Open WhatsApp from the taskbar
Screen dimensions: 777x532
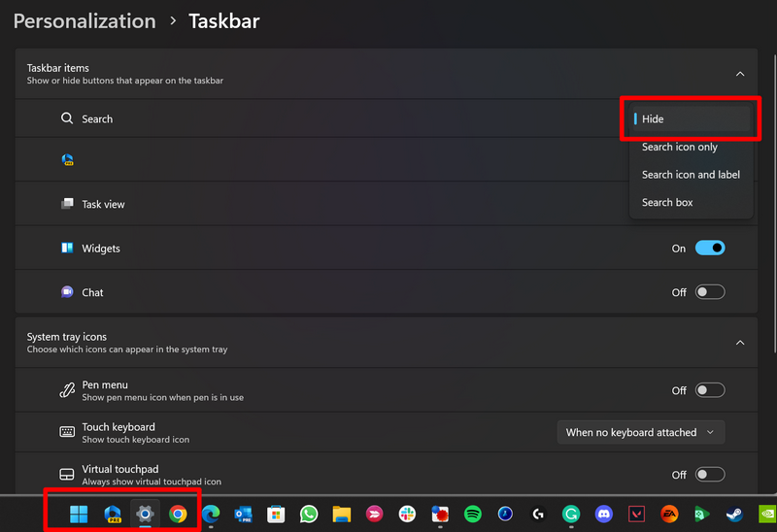(309, 514)
